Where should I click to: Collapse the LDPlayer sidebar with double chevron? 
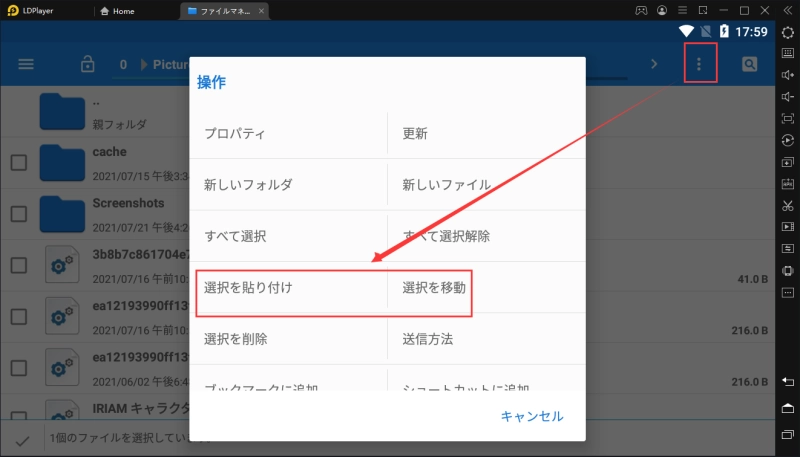pyautogui.click(x=788, y=10)
